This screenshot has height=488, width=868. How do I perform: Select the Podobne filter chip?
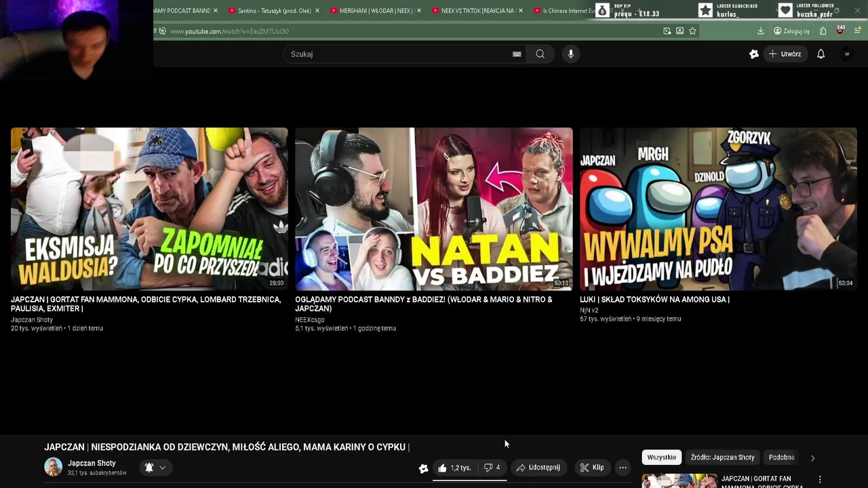click(781, 457)
